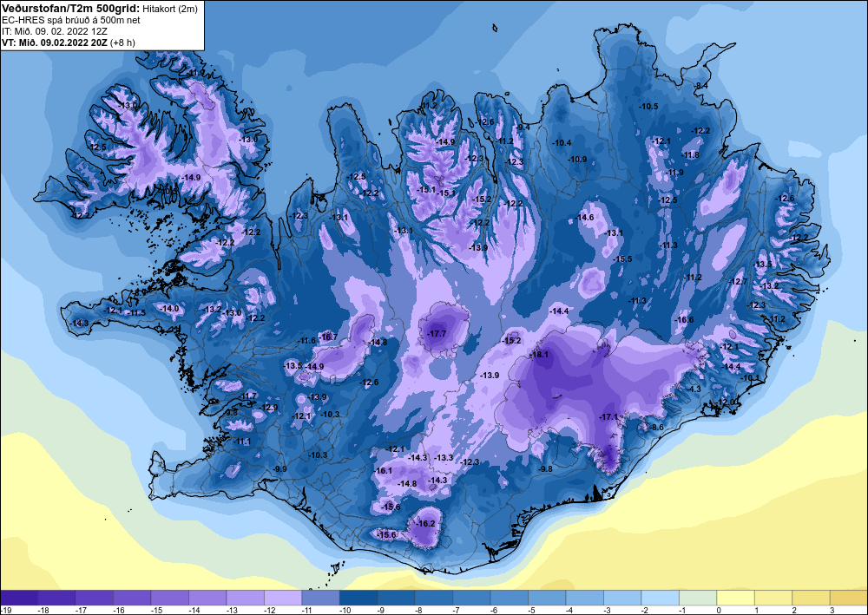
Task: Click the -12.9 temperature value on the map
Action: click(x=269, y=408)
